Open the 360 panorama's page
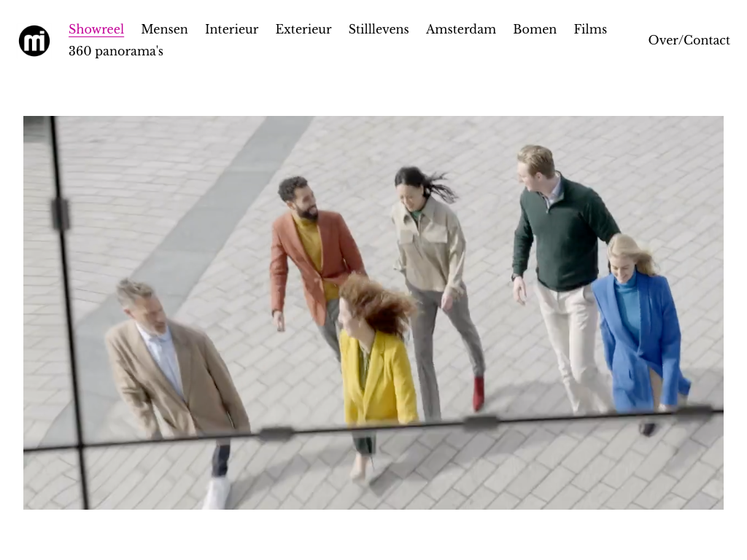This screenshot has width=747, height=560. (115, 51)
